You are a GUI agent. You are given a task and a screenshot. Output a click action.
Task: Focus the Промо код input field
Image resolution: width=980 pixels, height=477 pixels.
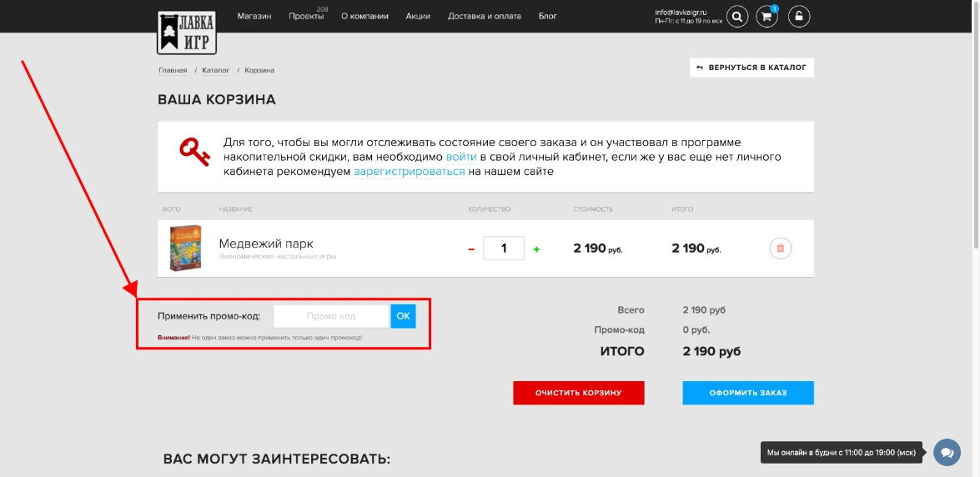pos(331,316)
